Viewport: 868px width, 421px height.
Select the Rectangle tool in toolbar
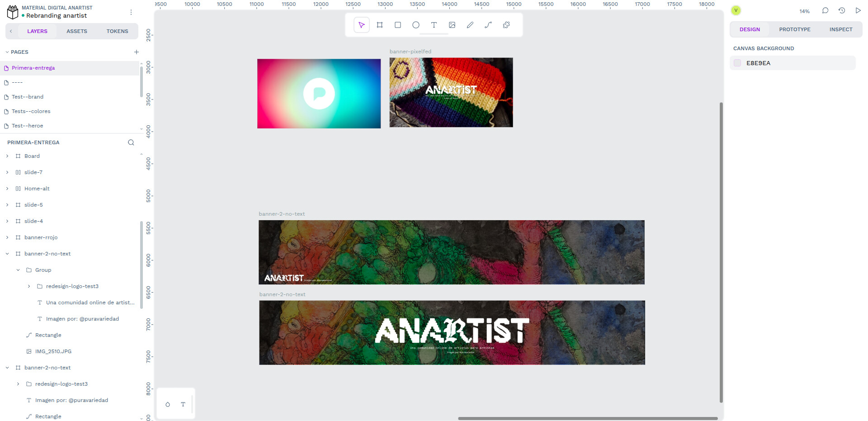(398, 25)
